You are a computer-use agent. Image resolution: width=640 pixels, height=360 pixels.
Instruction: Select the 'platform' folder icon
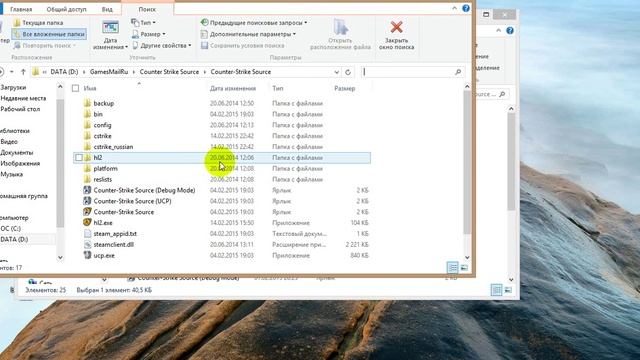(x=87, y=168)
